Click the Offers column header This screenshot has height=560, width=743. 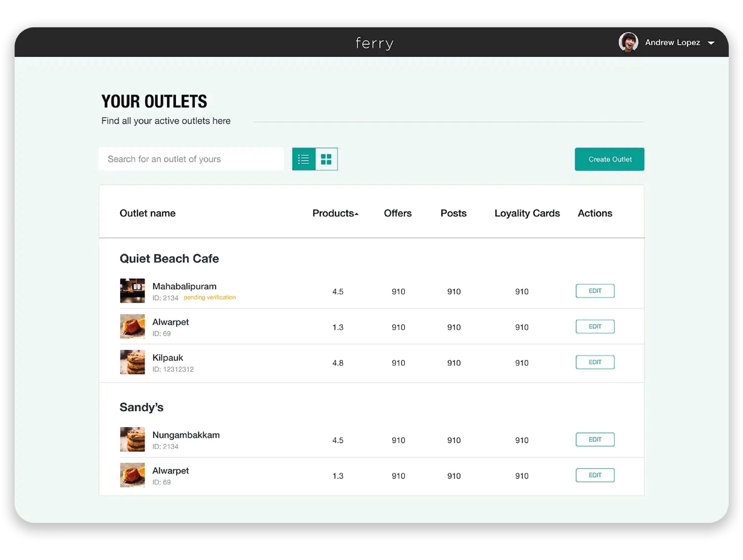[397, 213]
